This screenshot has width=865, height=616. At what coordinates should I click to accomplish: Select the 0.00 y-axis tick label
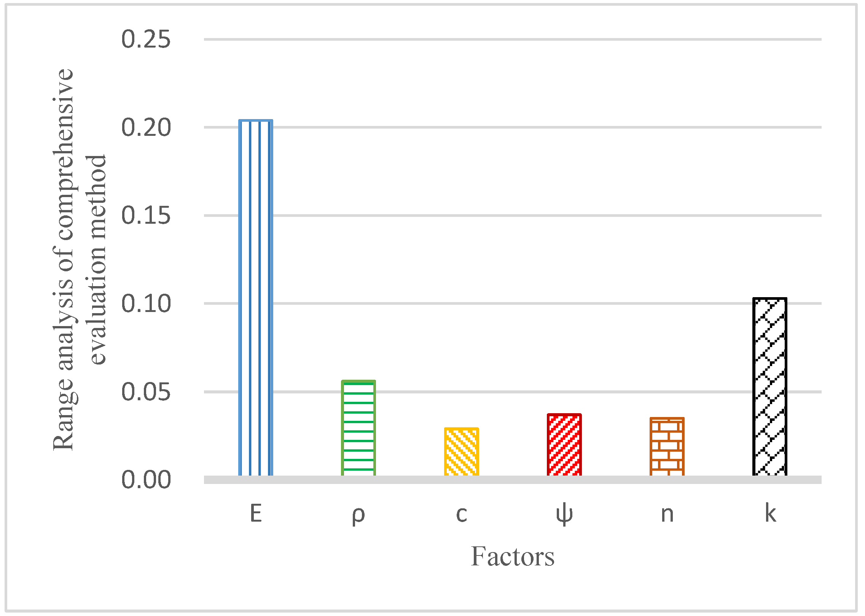coord(146,480)
